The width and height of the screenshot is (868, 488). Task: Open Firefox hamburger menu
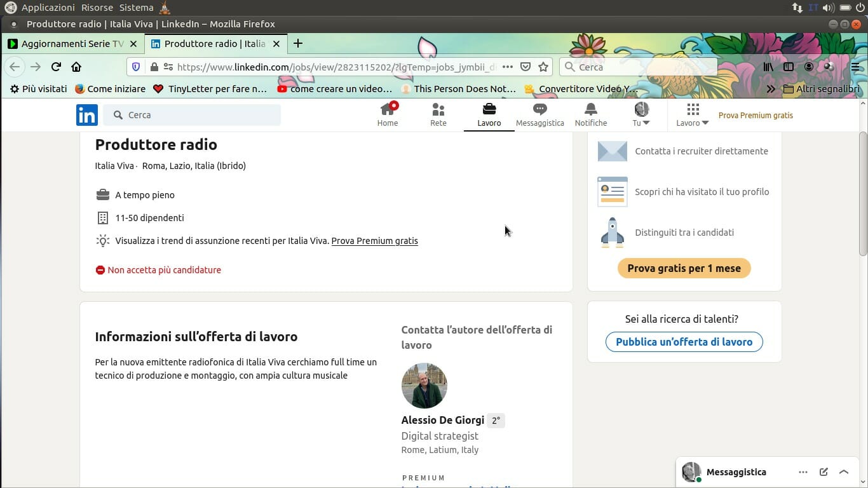coord(855,67)
